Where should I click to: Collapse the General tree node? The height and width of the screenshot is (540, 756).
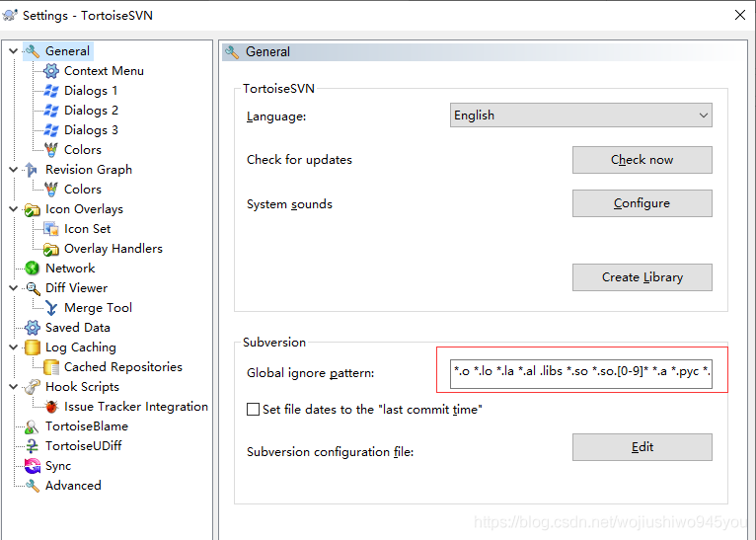pos(14,51)
